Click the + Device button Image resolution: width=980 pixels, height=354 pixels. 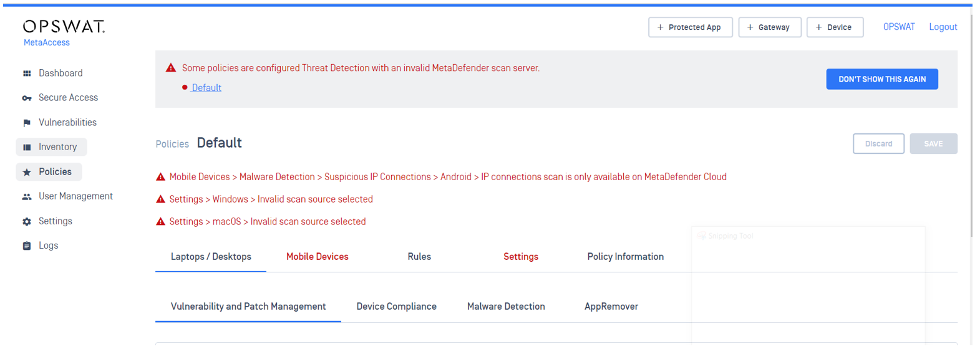[x=835, y=27]
